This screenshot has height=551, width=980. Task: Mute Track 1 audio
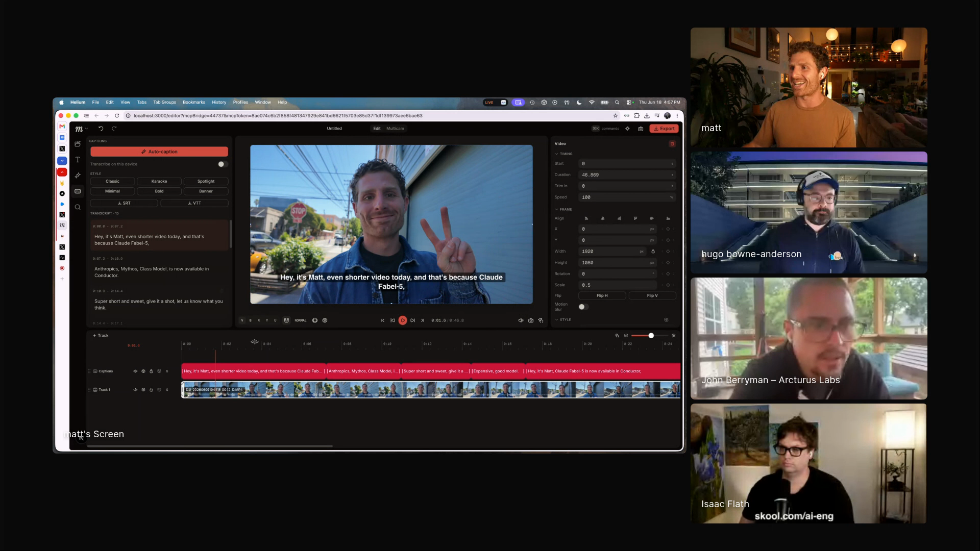coord(135,390)
